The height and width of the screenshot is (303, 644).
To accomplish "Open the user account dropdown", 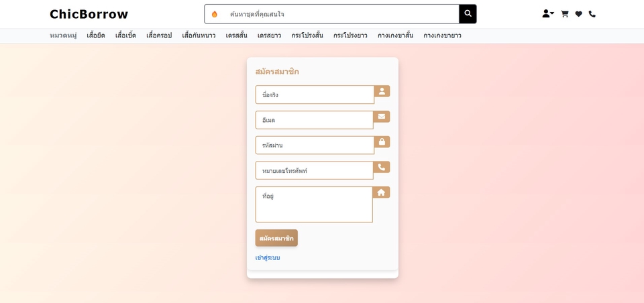I will [548, 14].
